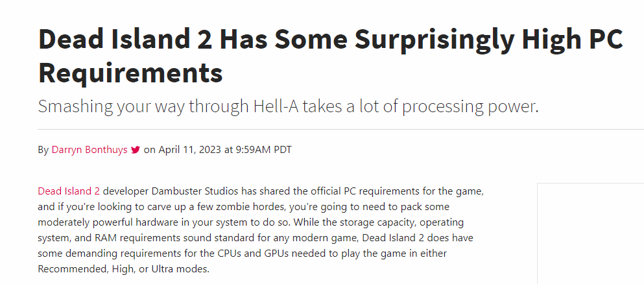644x284 pixels.
Task: Click the empty sidebar box beside the article
Action: [x=591, y=233]
